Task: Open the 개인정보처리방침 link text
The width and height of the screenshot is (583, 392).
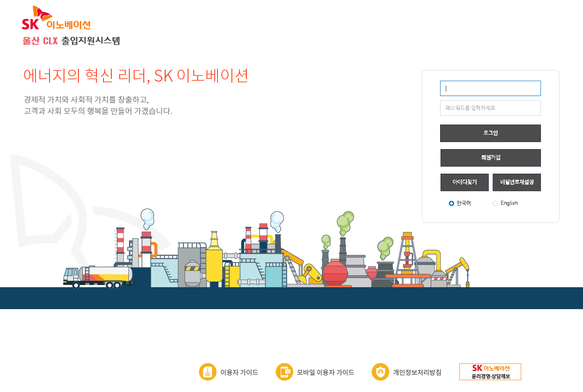Action: pos(417,373)
